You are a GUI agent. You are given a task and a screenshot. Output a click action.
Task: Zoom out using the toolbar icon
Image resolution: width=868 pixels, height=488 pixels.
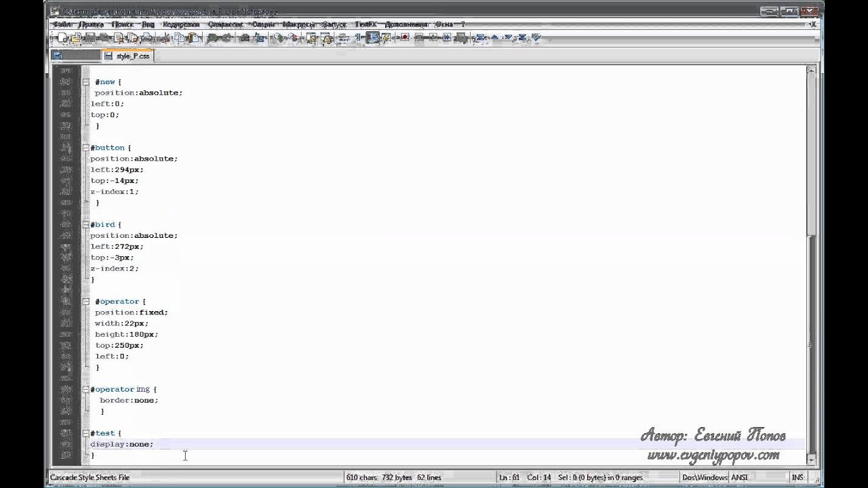(293, 38)
